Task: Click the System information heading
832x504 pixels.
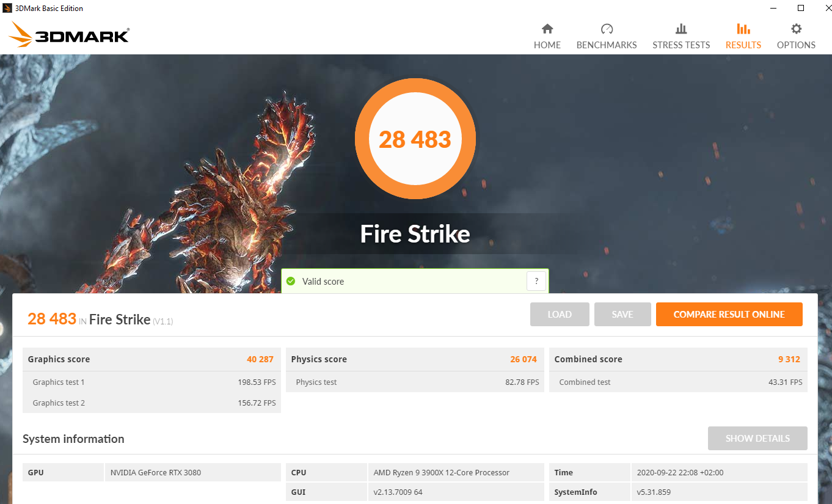Action: 73,439
